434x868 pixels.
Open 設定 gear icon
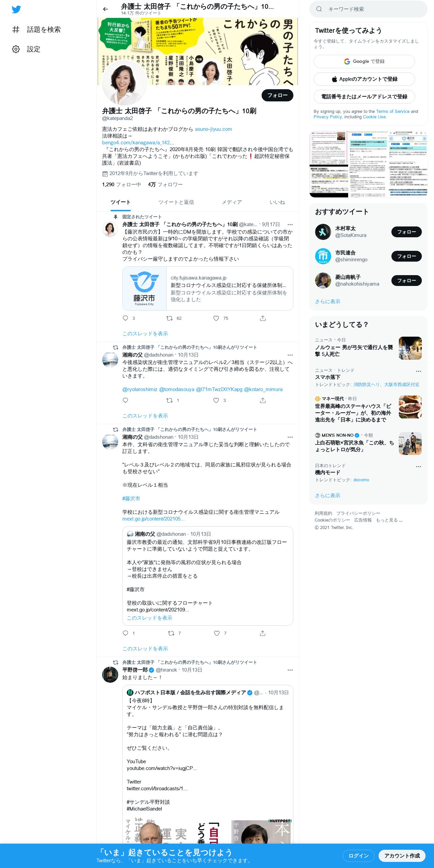click(x=16, y=49)
